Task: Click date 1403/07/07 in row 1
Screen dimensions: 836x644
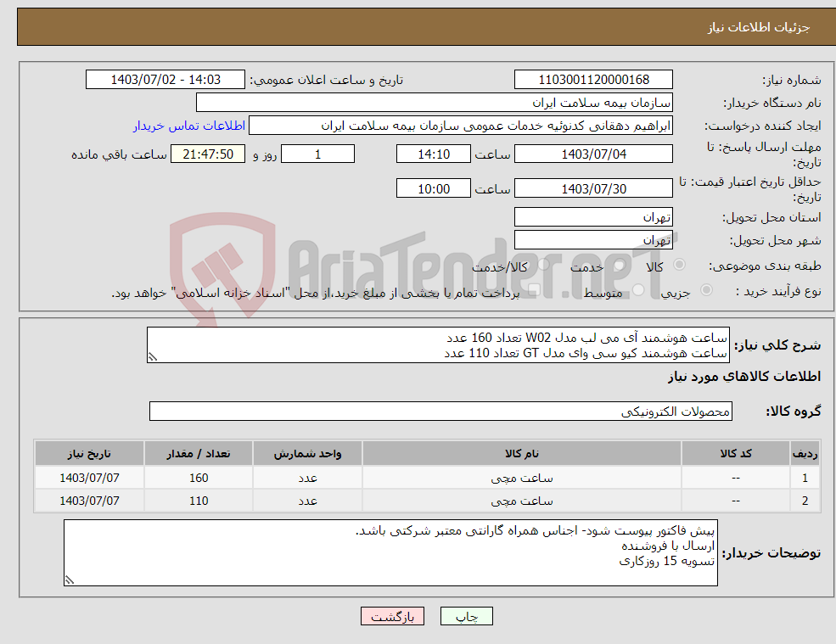Action: [x=89, y=479]
